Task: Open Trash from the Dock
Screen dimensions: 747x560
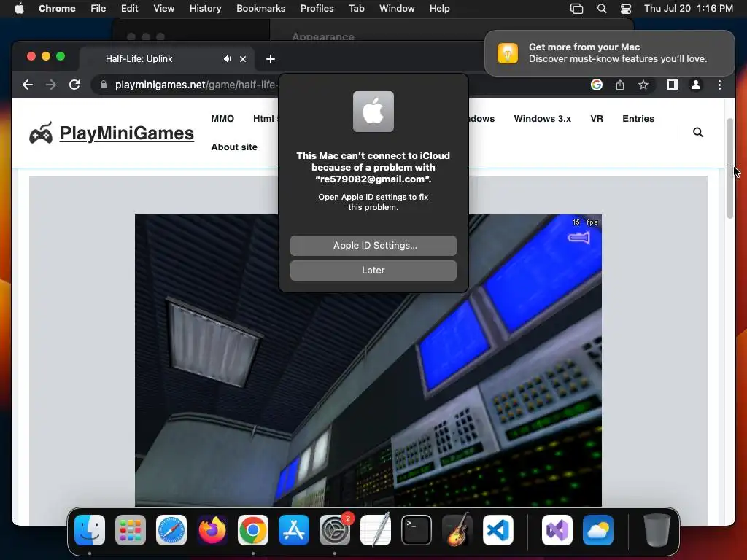Action: tap(657, 530)
